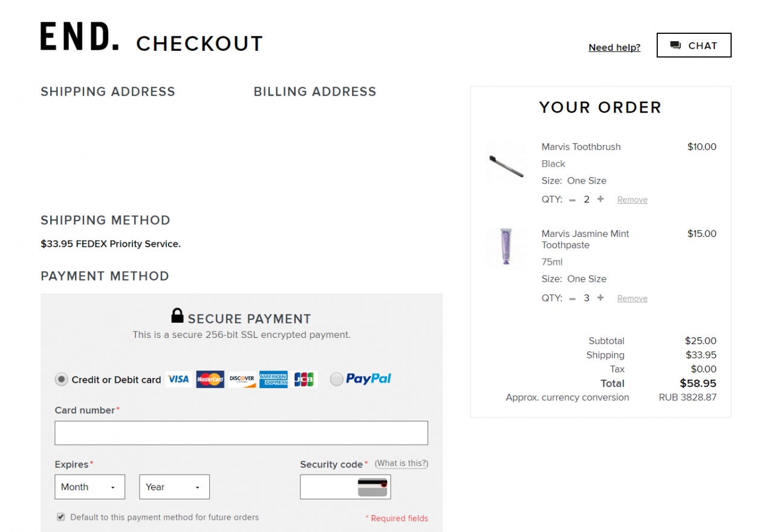The width and height of the screenshot is (774, 532).
Task: Increase Jasmine Mint Toothpaste quantity with plus
Action: [x=600, y=297]
